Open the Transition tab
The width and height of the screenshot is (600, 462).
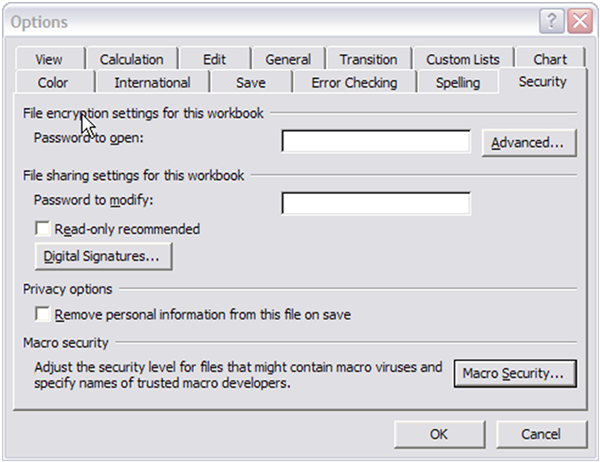point(368,60)
